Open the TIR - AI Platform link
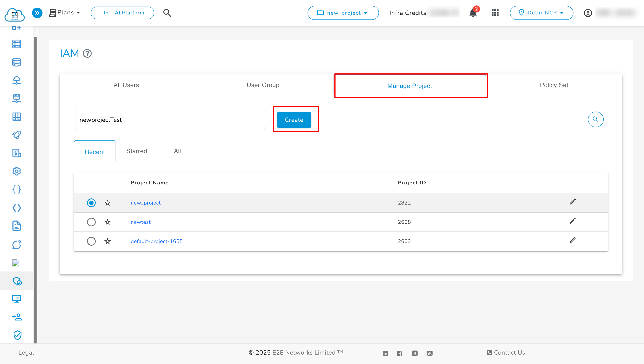Screen dimensions: 644x364 [x=122, y=13]
